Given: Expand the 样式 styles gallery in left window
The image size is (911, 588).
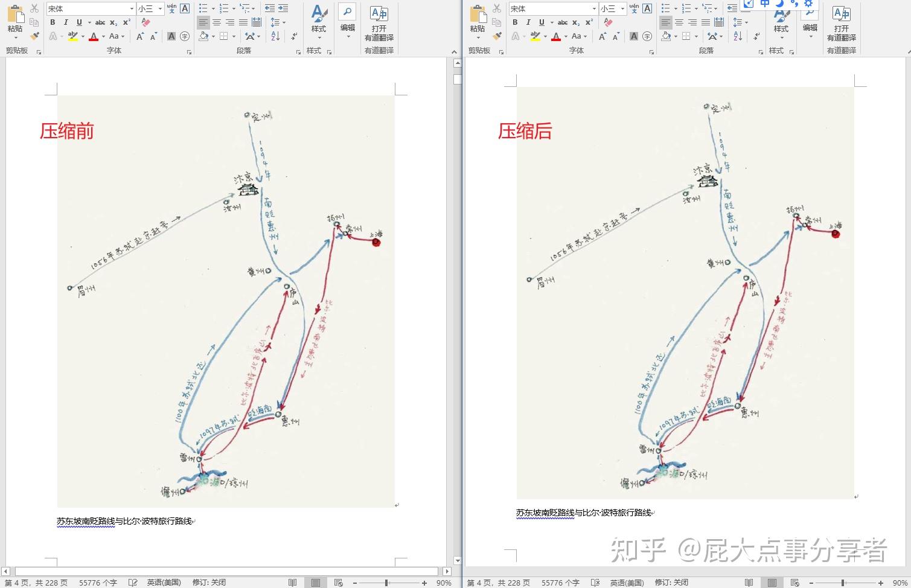Looking at the screenshot, I should coord(318,22).
